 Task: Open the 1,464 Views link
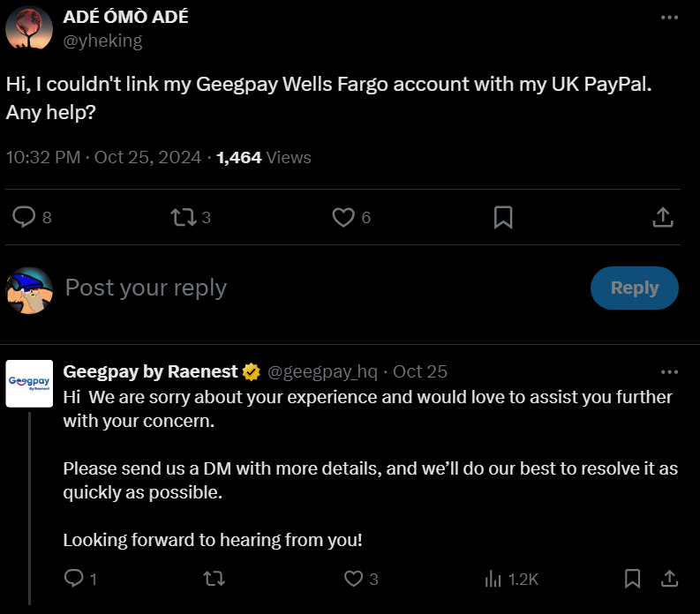coord(263,157)
